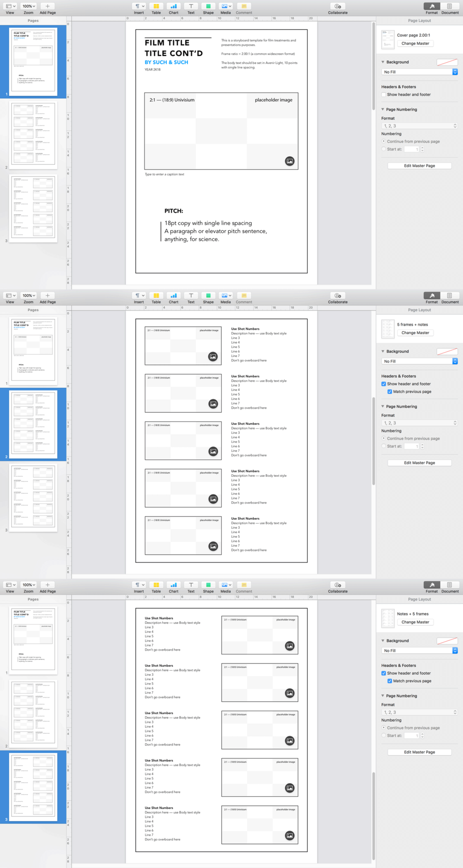Click the Text tool in the bottom window

191,585
